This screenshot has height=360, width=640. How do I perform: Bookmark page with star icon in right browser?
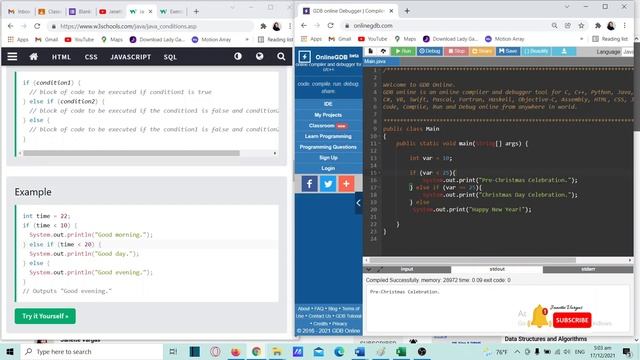pyautogui.click(x=581, y=25)
